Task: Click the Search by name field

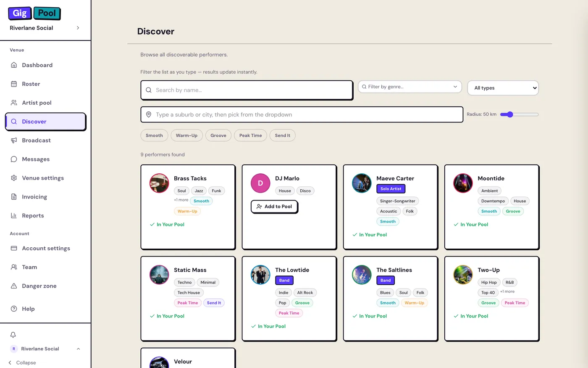Action: click(247, 90)
